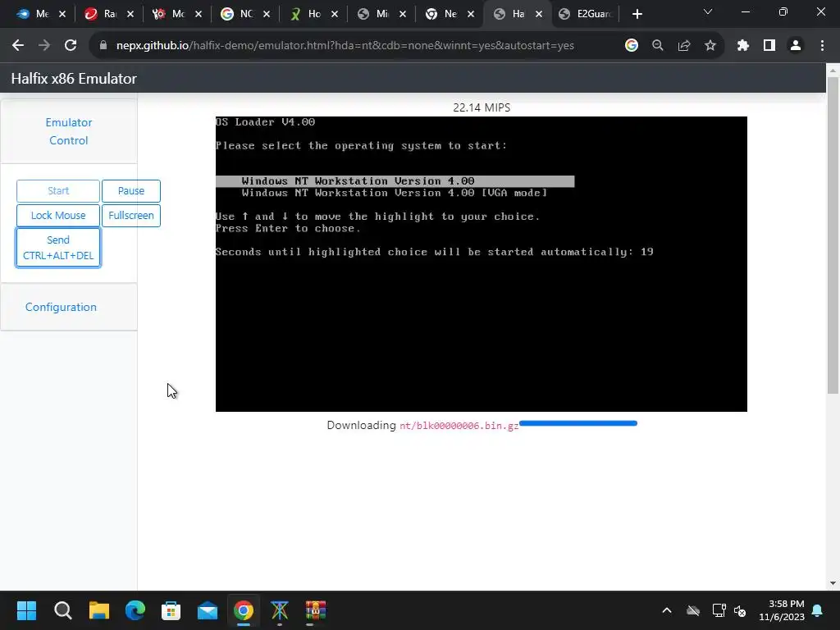
Task: Open Microsoft Store from taskbar
Action: [171, 610]
